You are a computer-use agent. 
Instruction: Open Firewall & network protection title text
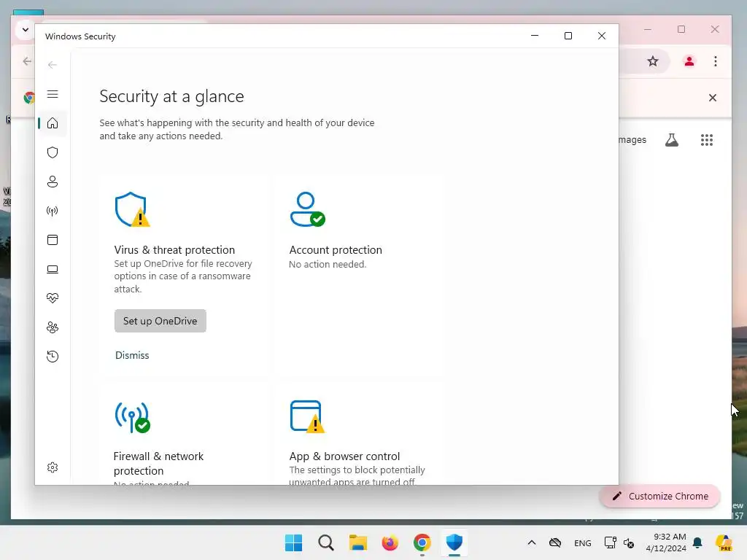click(x=158, y=463)
